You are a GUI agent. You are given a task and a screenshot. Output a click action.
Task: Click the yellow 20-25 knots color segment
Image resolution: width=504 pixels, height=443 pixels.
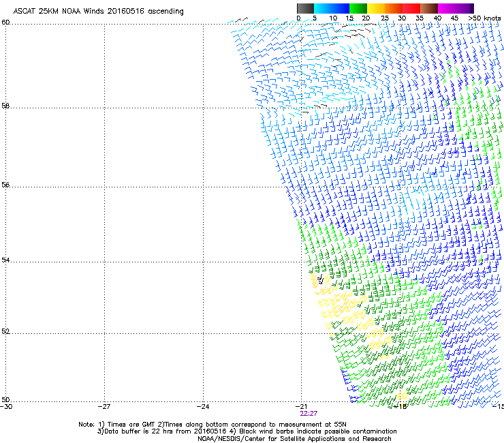click(376, 8)
